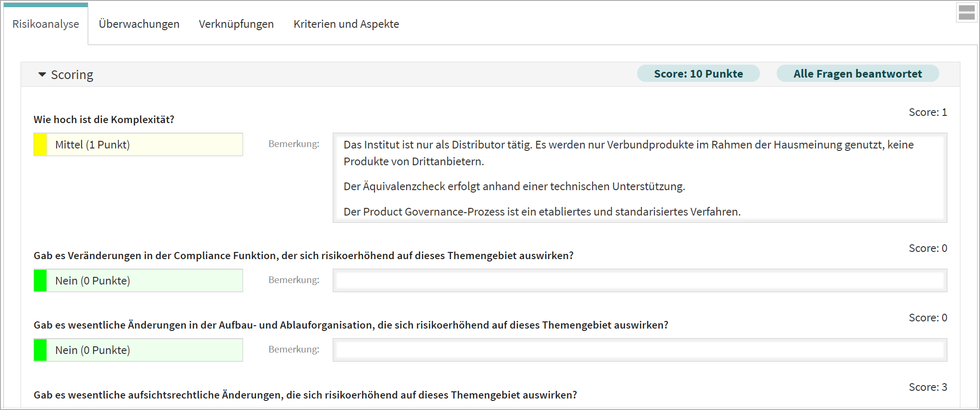The width and height of the screenshot is (980, 410).
Task: Click the Score: 10 Punkte badge
Action: (698, 74)
